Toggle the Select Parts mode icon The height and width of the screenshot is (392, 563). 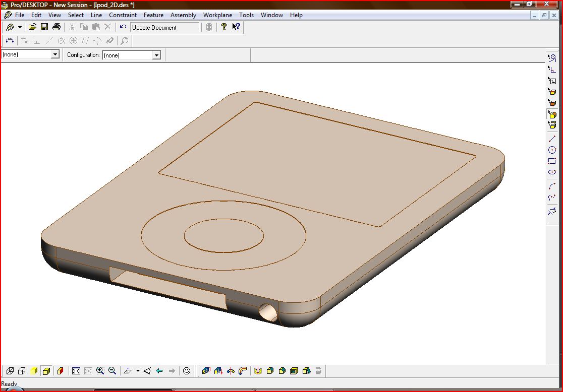coord(552,125)
